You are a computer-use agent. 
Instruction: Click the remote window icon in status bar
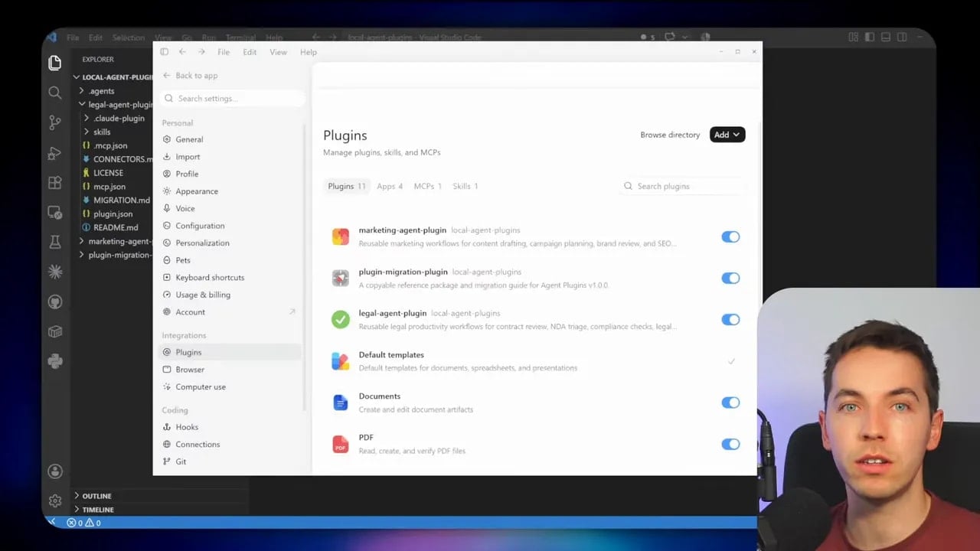click(51, 523)
